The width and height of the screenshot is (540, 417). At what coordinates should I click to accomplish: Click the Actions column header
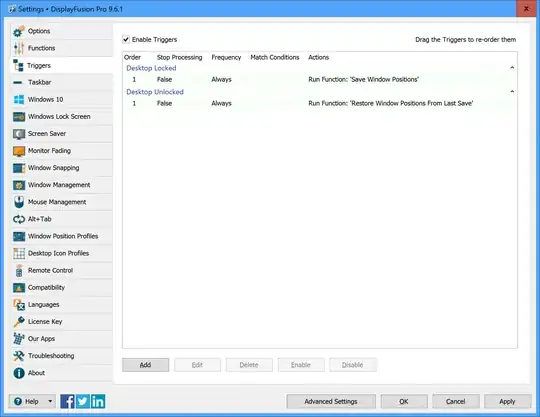point(319,58)
